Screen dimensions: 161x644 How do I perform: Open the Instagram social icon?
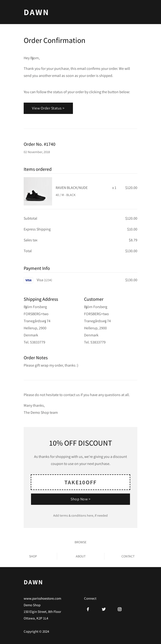(120, 609)
